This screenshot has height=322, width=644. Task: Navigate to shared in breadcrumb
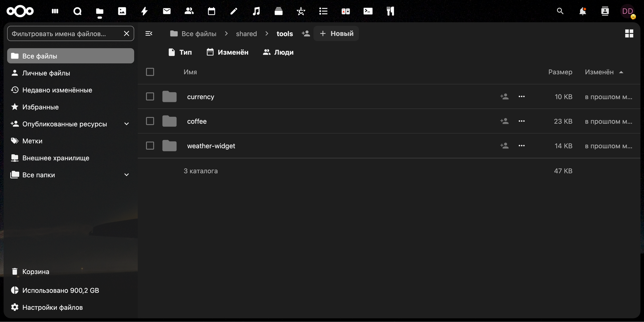[x=246, y=34]
